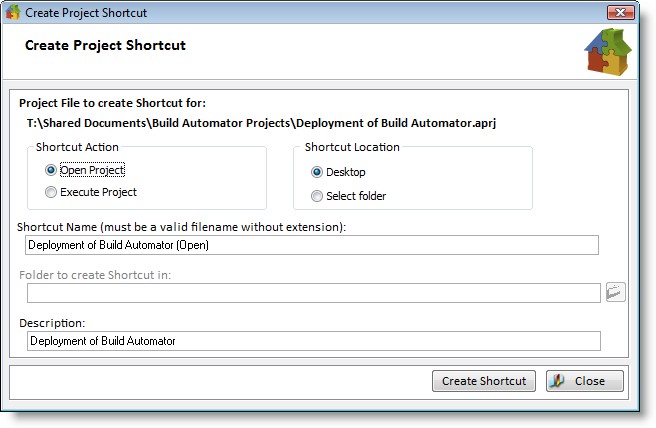
Task: Click the Shortcut Action group label
Action: 77,147
